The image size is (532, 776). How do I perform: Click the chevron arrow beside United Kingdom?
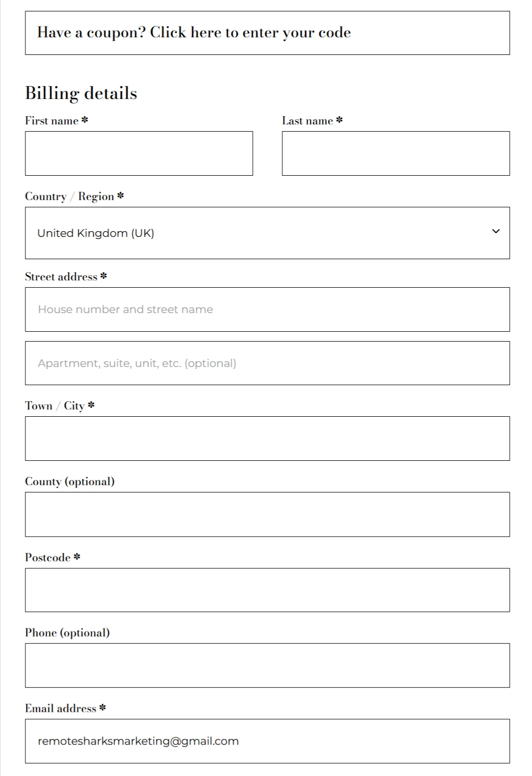point(496,232)
